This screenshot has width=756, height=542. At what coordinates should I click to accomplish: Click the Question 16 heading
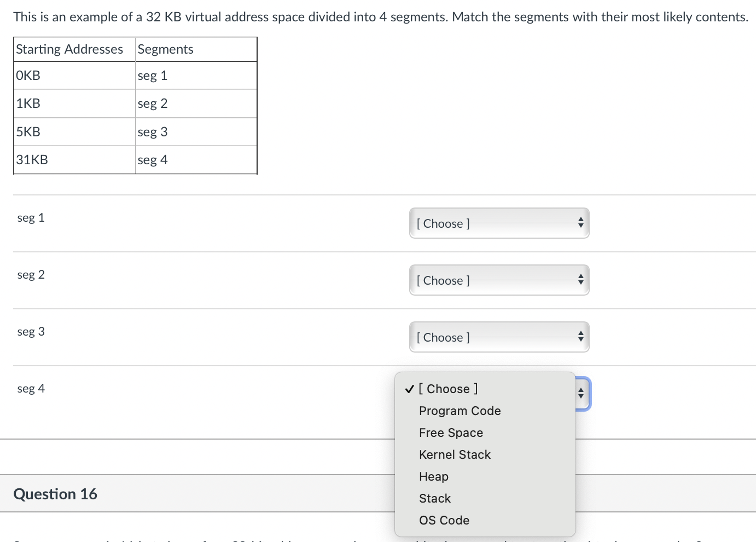point(55,493)
